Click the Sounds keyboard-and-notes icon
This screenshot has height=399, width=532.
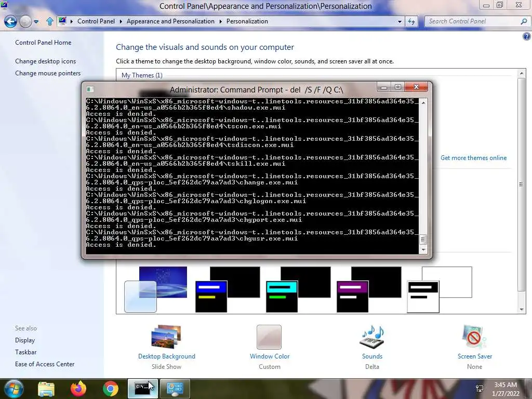click(372, 337)
